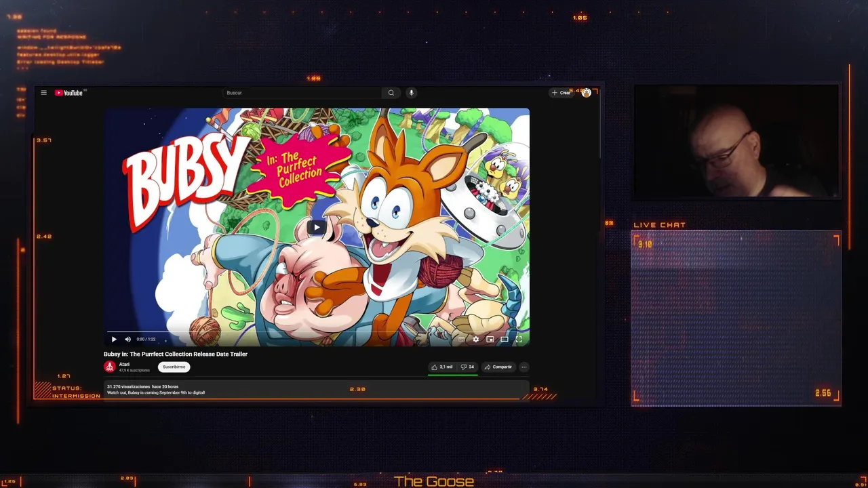This screenshot has height=488, width=868.
Task: Click the webcam feed in the overlay
Action: pos(736,141)
